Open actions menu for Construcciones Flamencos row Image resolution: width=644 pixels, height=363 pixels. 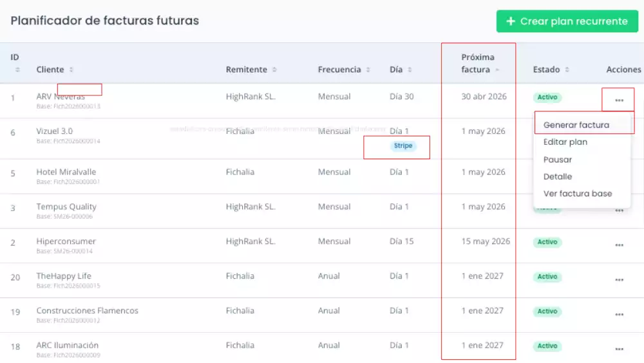tap(619, 315)
